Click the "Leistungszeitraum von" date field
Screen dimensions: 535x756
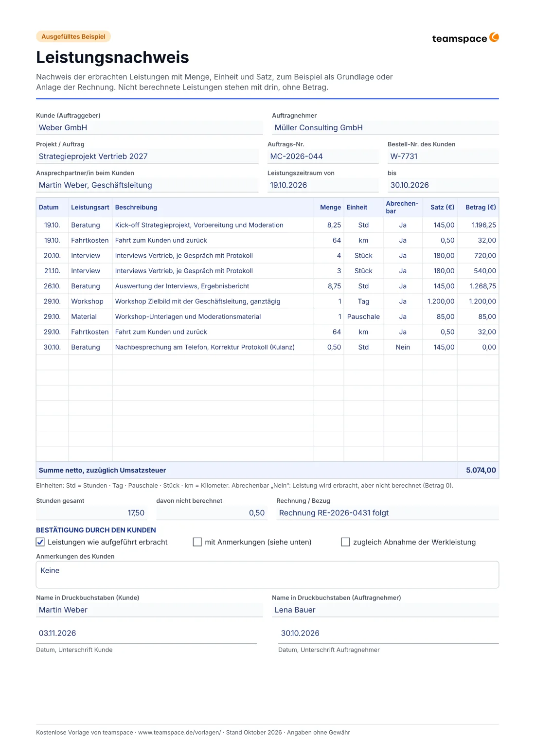click(323, 185)
